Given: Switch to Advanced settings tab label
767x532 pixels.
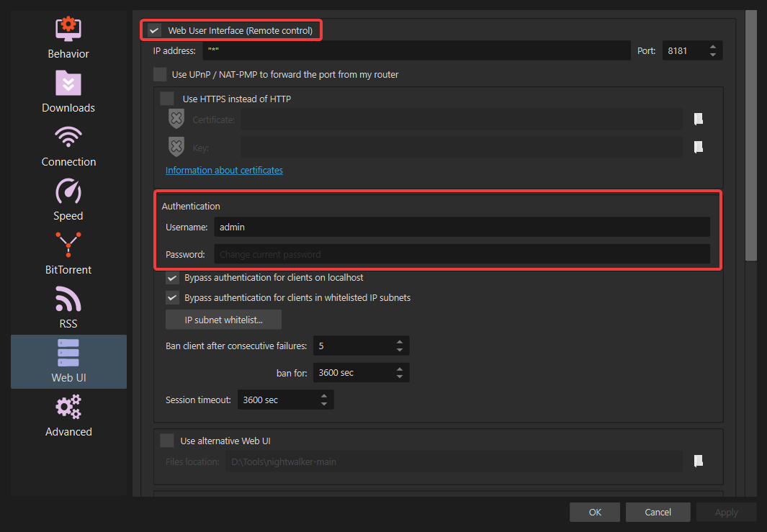Looking at the screenshot, I should [68, 432].
